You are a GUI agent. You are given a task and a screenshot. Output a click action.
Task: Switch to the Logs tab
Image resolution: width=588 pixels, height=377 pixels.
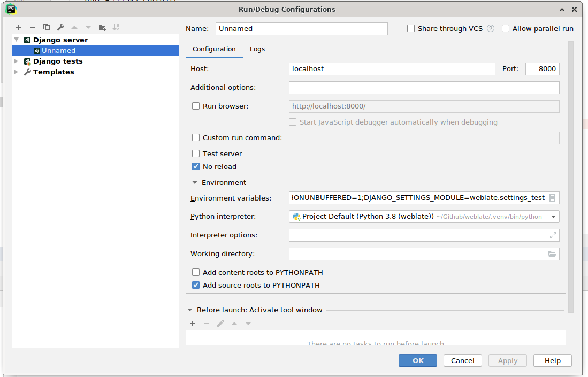pyautogui.click(x=257, y=49)
